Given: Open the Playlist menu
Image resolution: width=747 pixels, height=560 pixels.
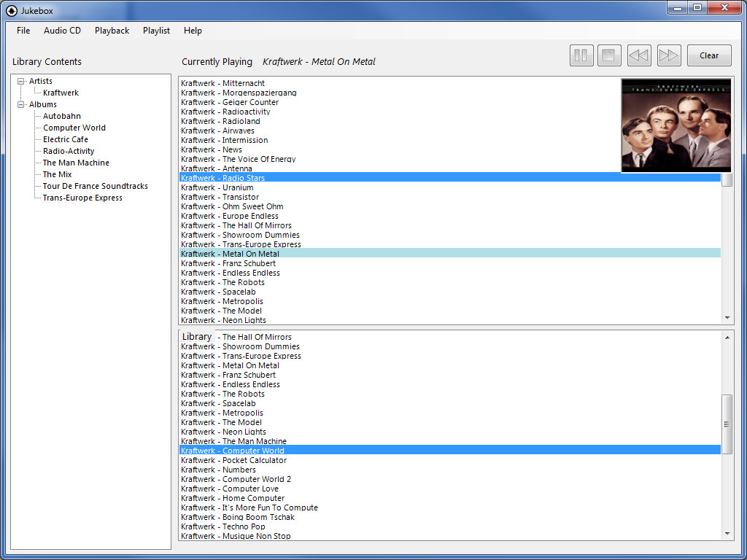Looking at the screenshot, I should (156, 31).
